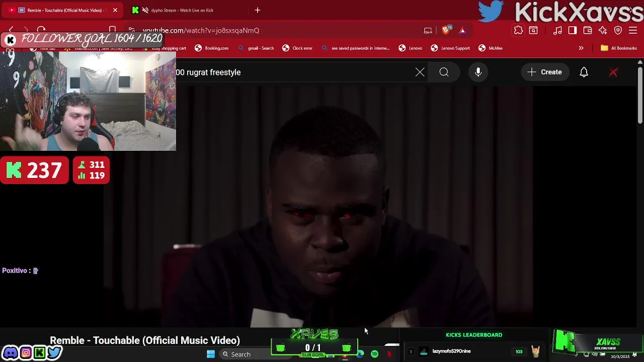Viewport: 644px width, 362px height.
Task: Open the Lenovo Support bookmark
Action: click(x=450, y=48)
